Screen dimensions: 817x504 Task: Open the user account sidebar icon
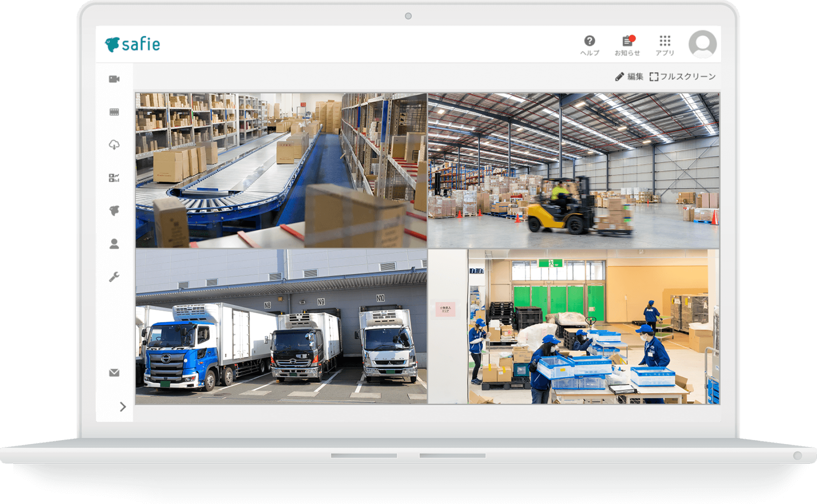pyautogui.click(x=114, y=244)
